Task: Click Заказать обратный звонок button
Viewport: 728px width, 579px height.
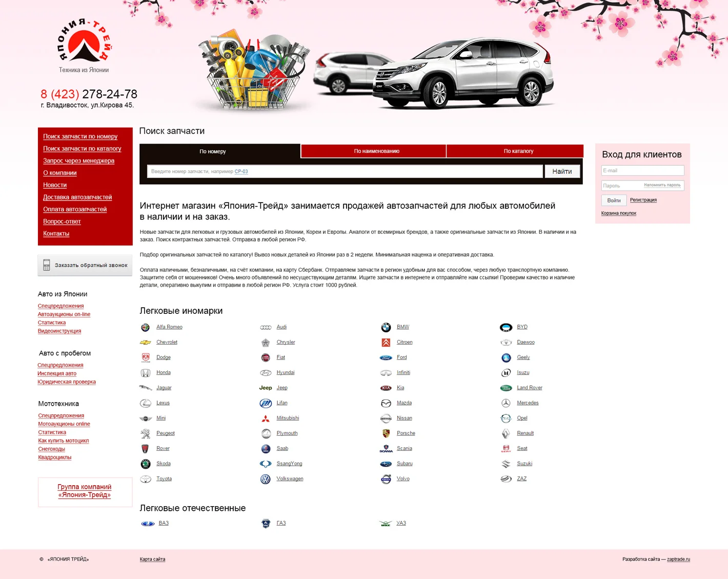Action: point(85,265)
